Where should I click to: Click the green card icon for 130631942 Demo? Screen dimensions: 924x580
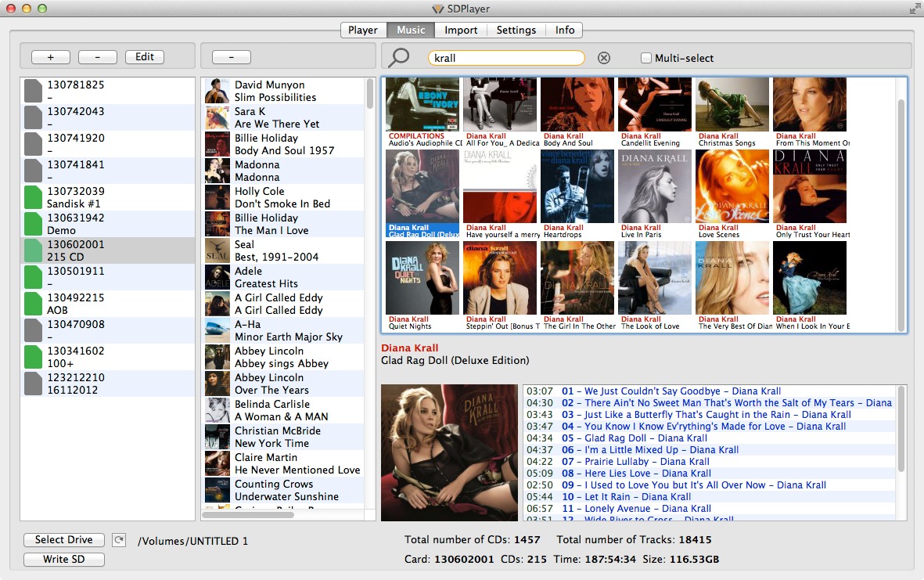coord(33,224)
